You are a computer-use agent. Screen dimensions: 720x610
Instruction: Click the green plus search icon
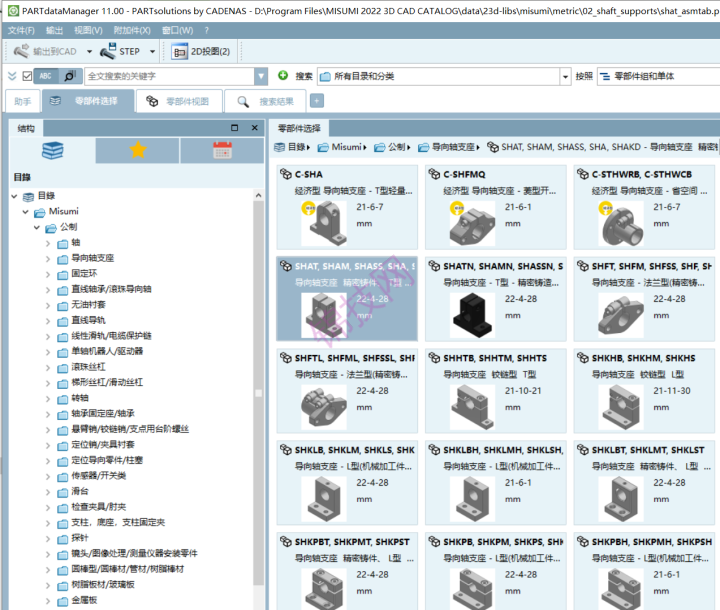(x=283, y=75)
